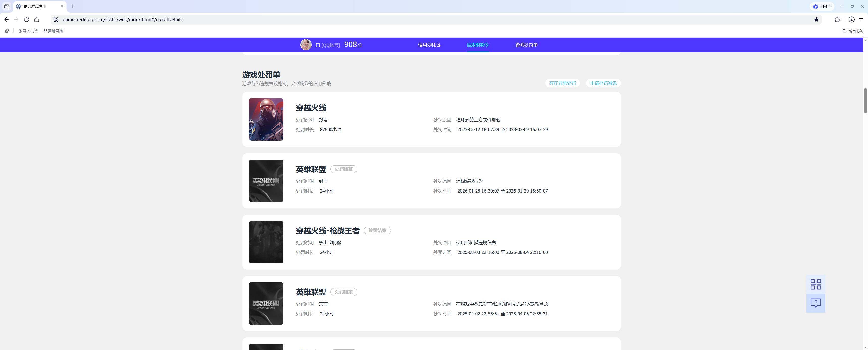The width and height of the screenshot is (868, 350).
Task: Click the 存在异常处罚 button
Action: click(x=562, y=83)
